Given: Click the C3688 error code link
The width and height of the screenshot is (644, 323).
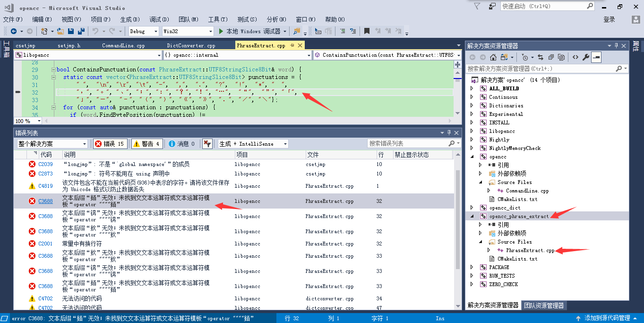Looking at the screenshot, I should [x=45, y=201].
